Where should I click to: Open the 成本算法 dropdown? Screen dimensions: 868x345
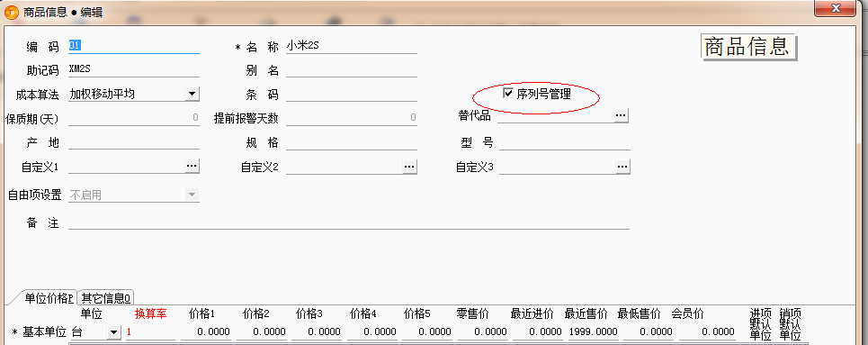tap(192, 94)
